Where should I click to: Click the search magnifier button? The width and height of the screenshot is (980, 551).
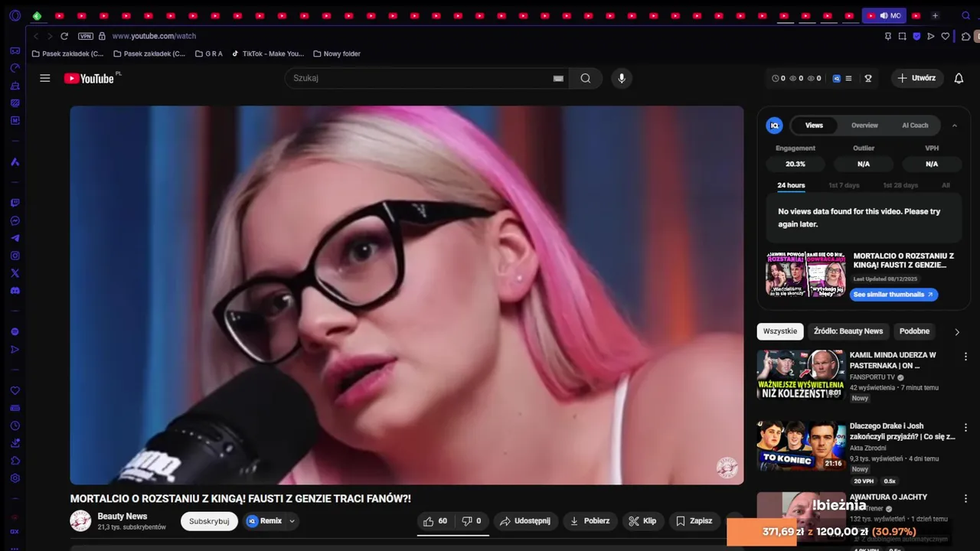pyautogui.click(x=586, y=78)
